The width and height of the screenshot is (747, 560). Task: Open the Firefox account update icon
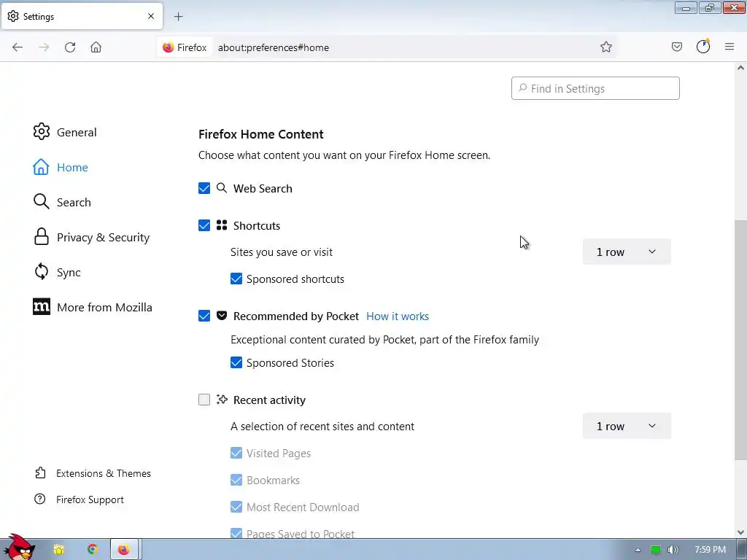tap(703, 46)
